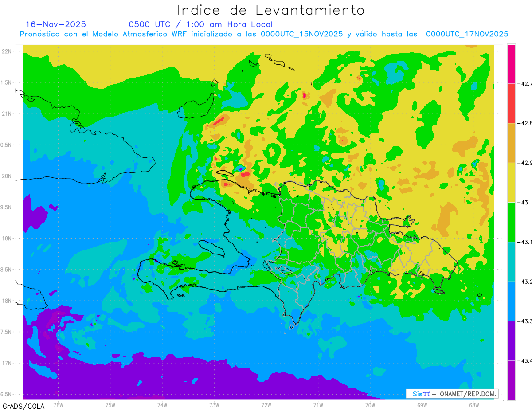This screenshot has width=532, height=411.
Task: Click legend value '-43.3'
Action: [525, 321]
